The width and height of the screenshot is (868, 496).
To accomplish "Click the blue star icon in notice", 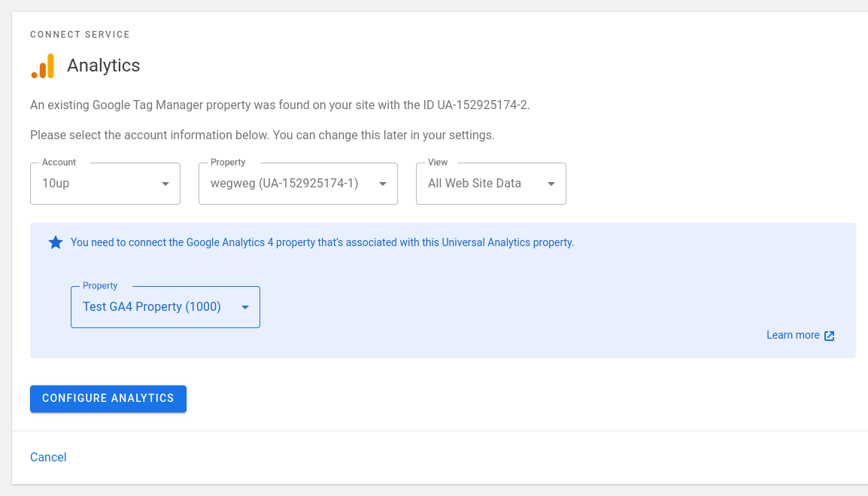I will coord(56,243).
